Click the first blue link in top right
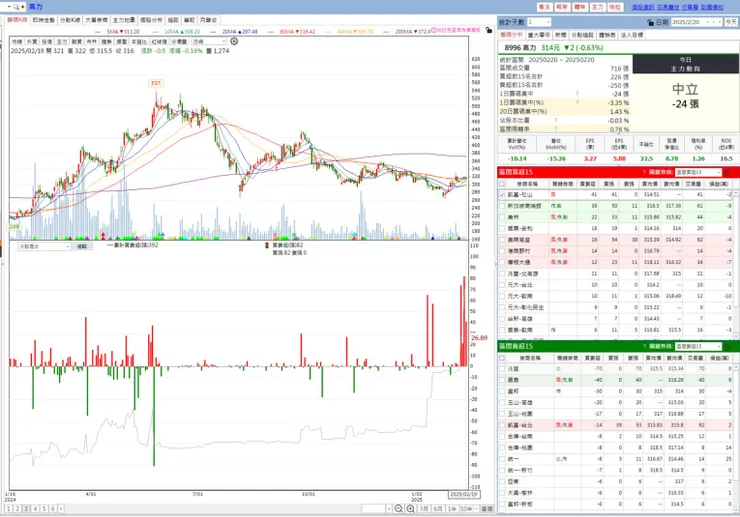This screenshot has height=517, width=740. pyautogui.click(x=643, y=7)
